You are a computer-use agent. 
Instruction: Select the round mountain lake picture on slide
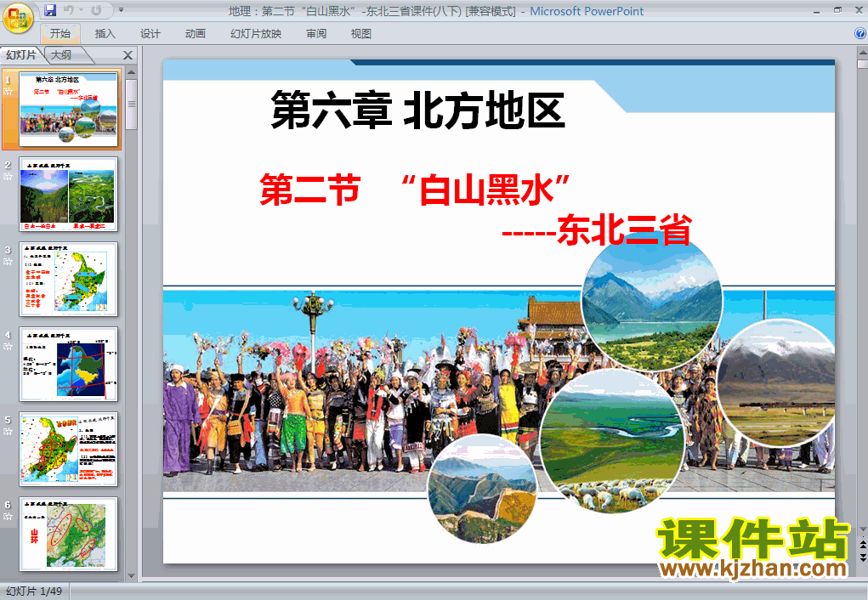point(652,302)
